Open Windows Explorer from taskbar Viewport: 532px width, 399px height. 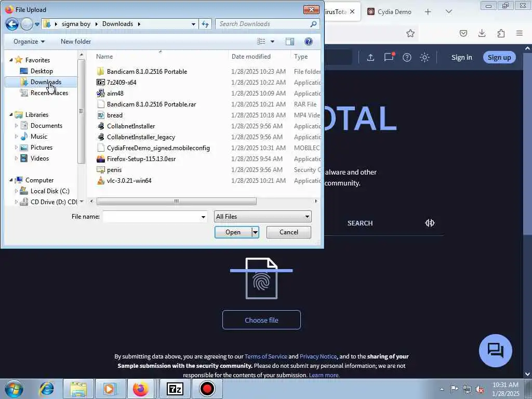coord(78,389)
